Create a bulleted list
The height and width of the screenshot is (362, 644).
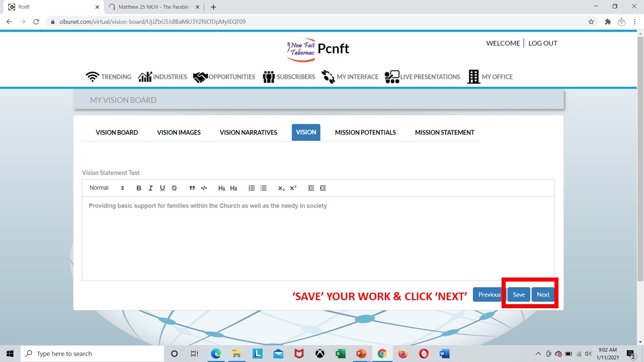(263, 188)
